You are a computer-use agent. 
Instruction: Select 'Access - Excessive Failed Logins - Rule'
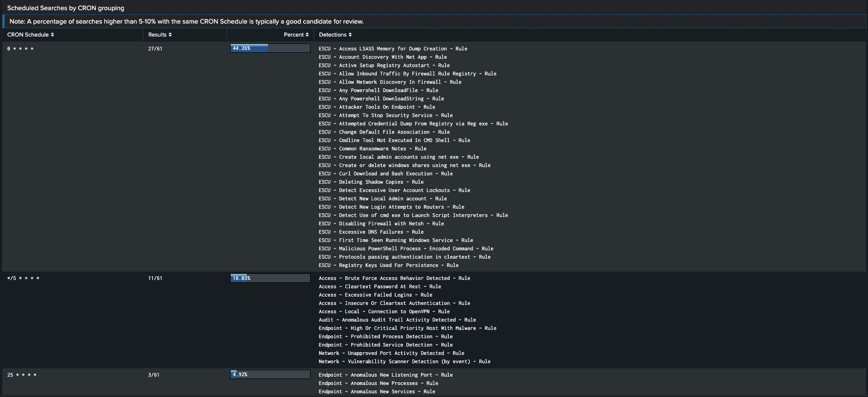pos(375,295)
